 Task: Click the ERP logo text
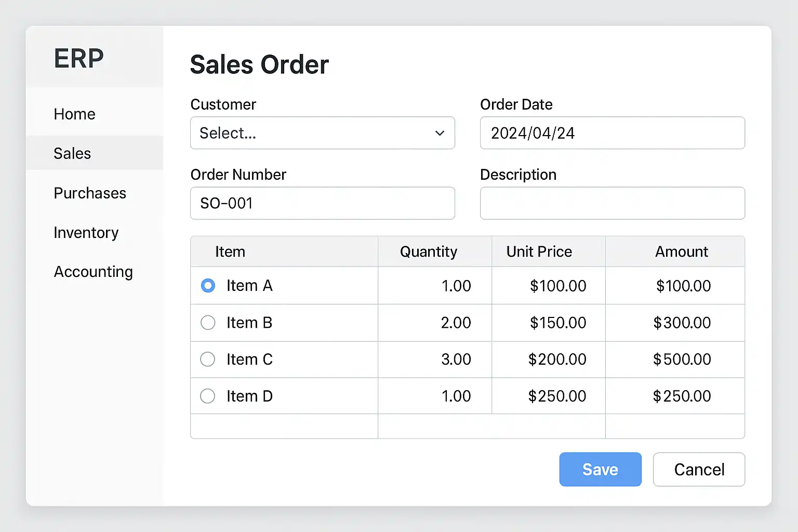point(79,58)
